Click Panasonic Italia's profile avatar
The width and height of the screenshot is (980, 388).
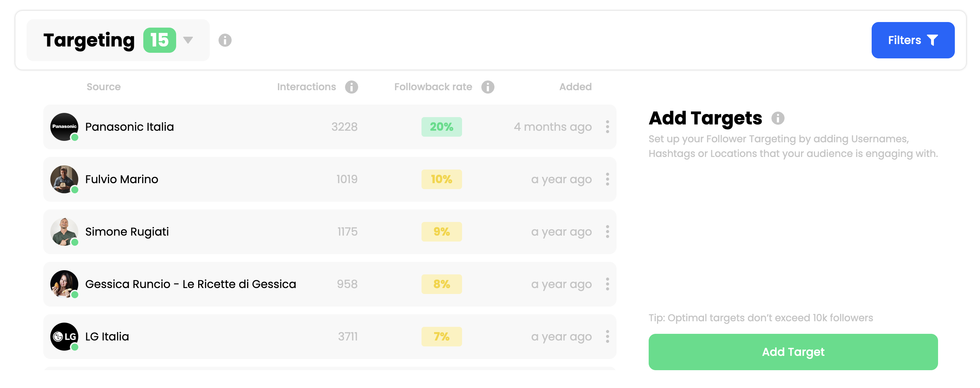[x=64, y=127]
